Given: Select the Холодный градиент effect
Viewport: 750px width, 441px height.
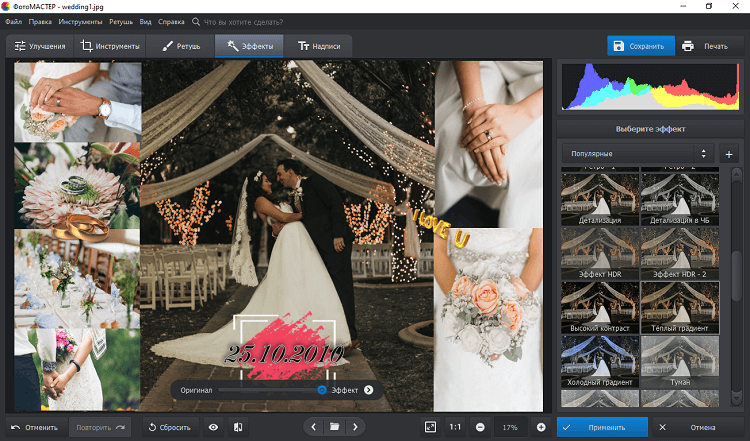Looking at the screenshot, I should tap(600, 361).
